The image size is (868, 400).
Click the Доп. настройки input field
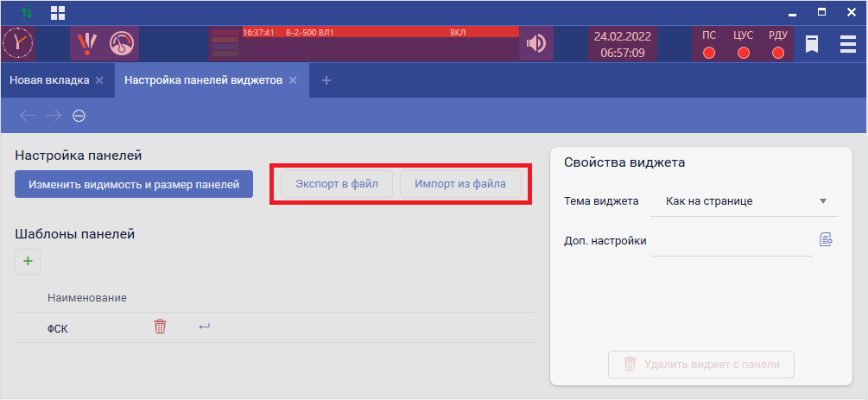(x=731, y=241)
